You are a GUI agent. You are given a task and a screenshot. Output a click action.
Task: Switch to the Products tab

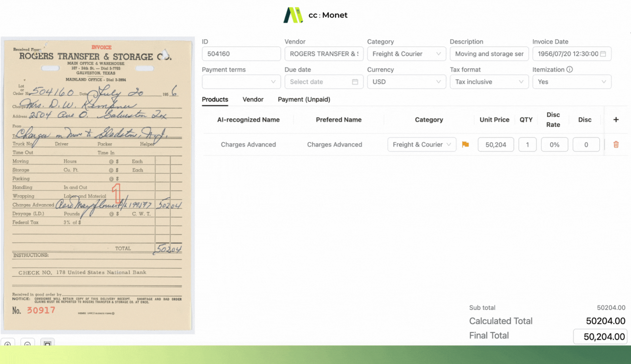tap(215, 100)
